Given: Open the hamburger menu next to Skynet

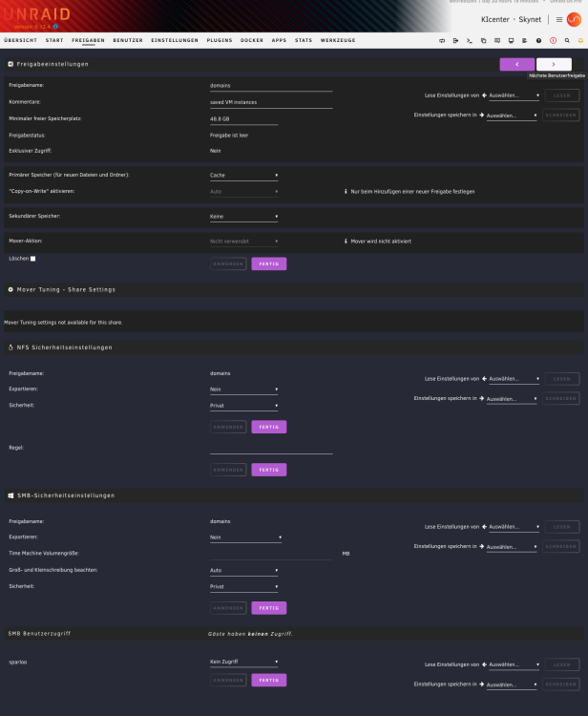Looking at the screenshot, I should [558, 20].
